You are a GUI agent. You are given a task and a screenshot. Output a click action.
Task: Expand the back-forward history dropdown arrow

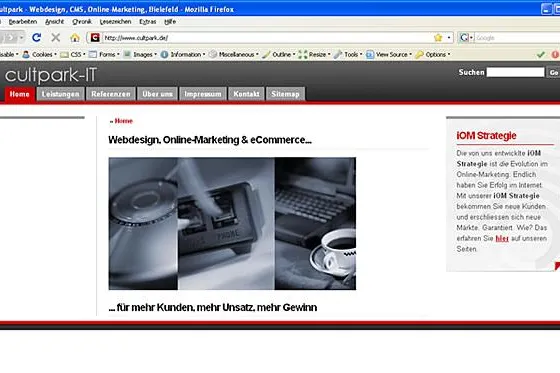click(x=21, y=38)
